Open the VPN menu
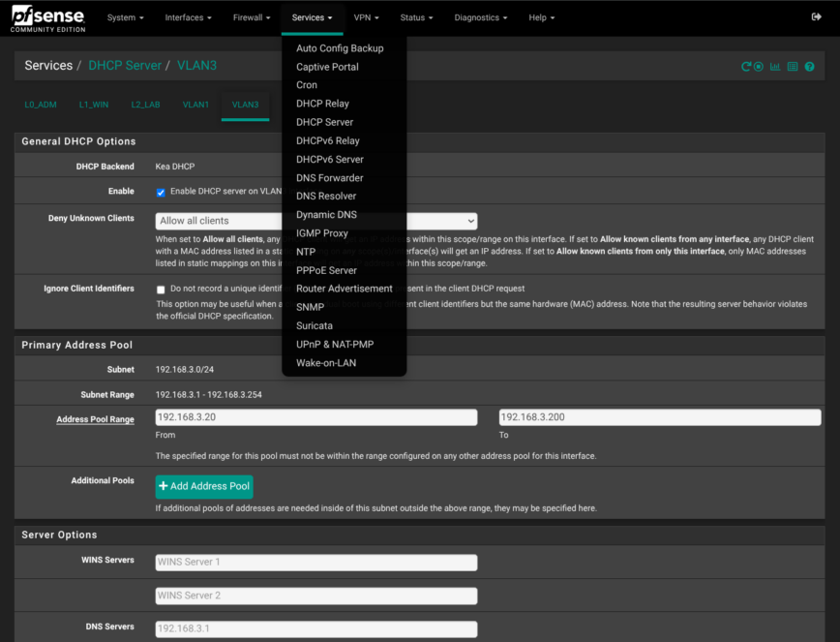The width and height of the screenshot is (840, 642). [367, 17]
